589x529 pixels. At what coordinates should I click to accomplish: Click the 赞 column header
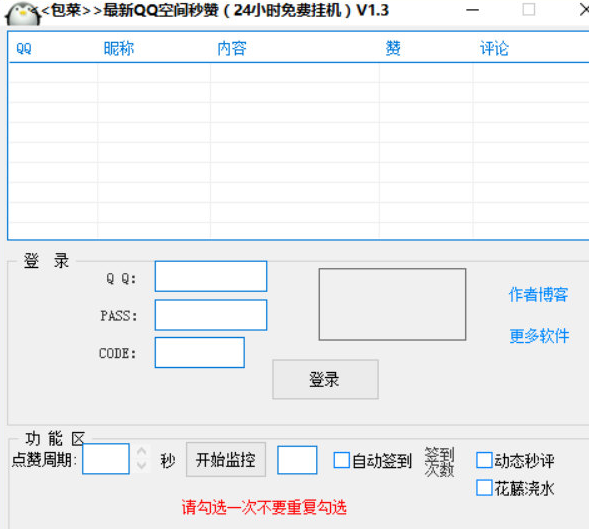(x=393, y=48)
